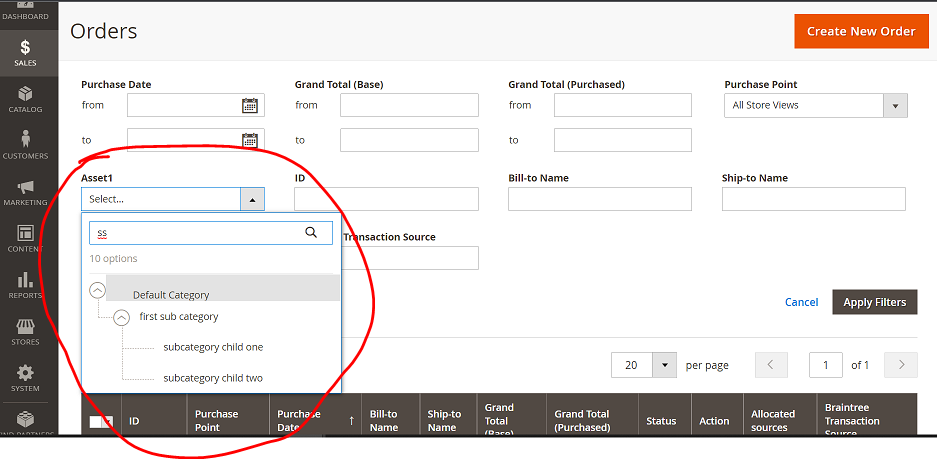The height and width of the screenshot is (459, 937).
Task: Open the System settings menu
Action: point(25,378)
